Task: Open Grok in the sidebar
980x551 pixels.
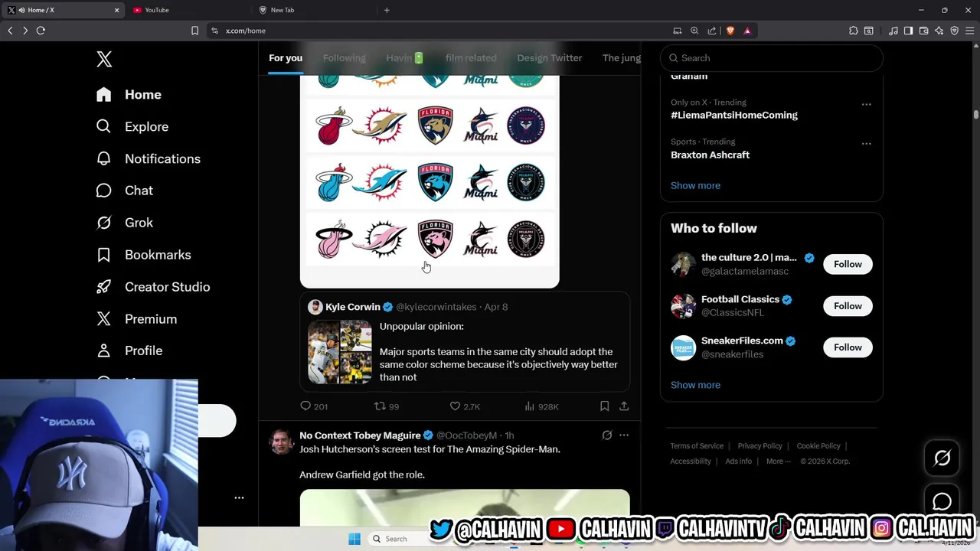Action: (x=124, y=223)
